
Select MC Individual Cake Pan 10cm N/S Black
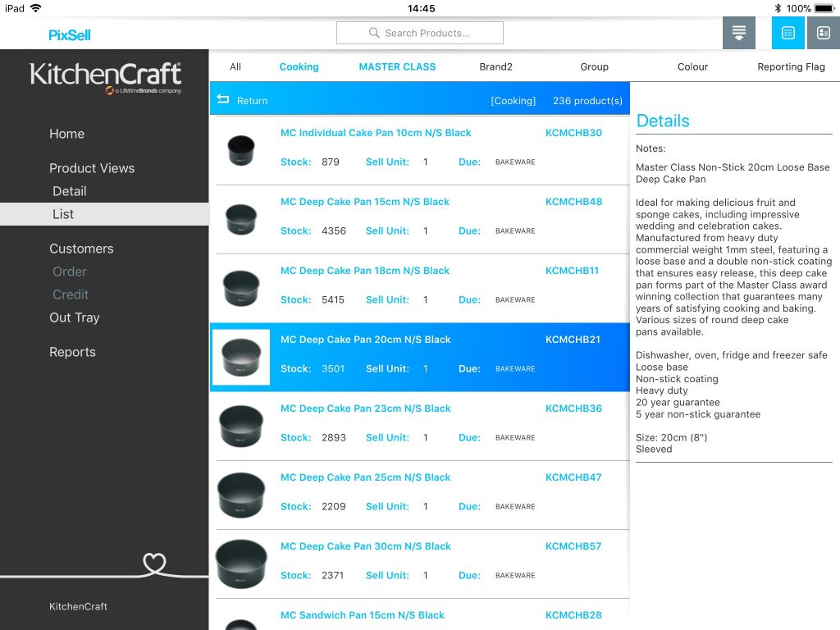point(376,133)
